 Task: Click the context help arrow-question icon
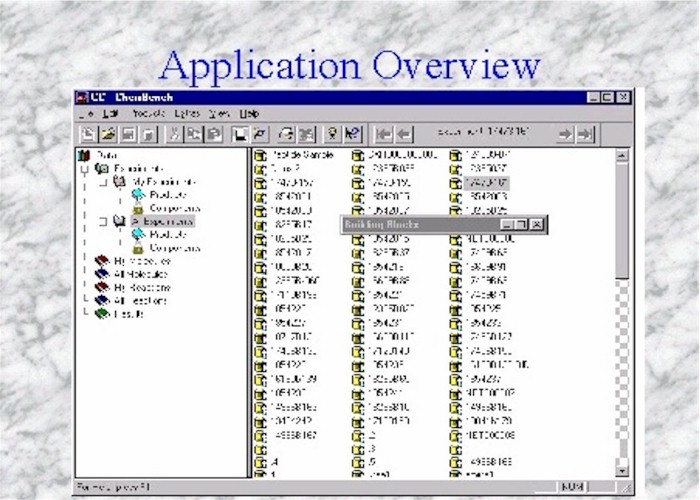pyautogui.click(x=351, y=133)
